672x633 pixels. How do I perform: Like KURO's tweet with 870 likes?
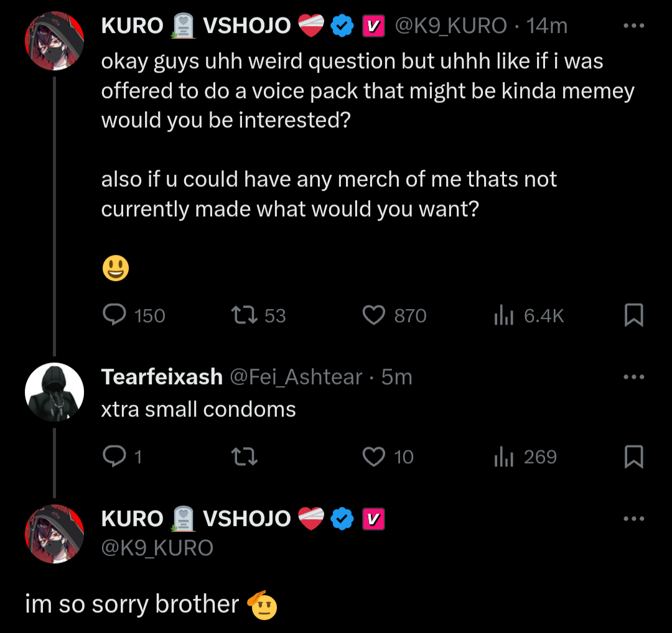[x=374, y=316]
